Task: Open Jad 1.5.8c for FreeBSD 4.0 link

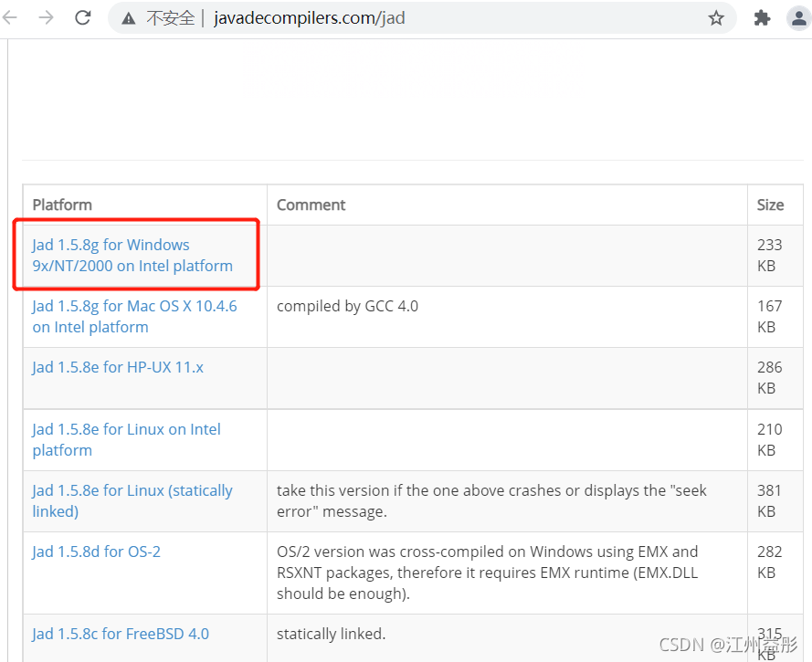Action: (121, 634)
